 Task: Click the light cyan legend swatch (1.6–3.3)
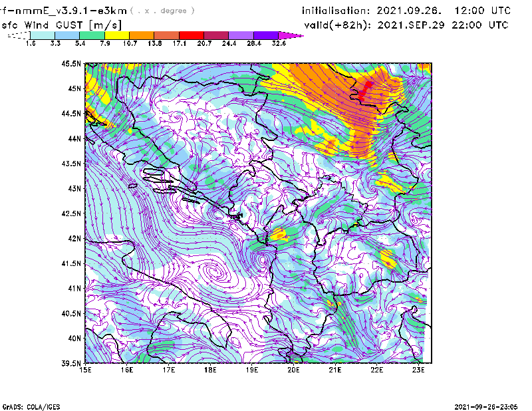tap(43, 35)
